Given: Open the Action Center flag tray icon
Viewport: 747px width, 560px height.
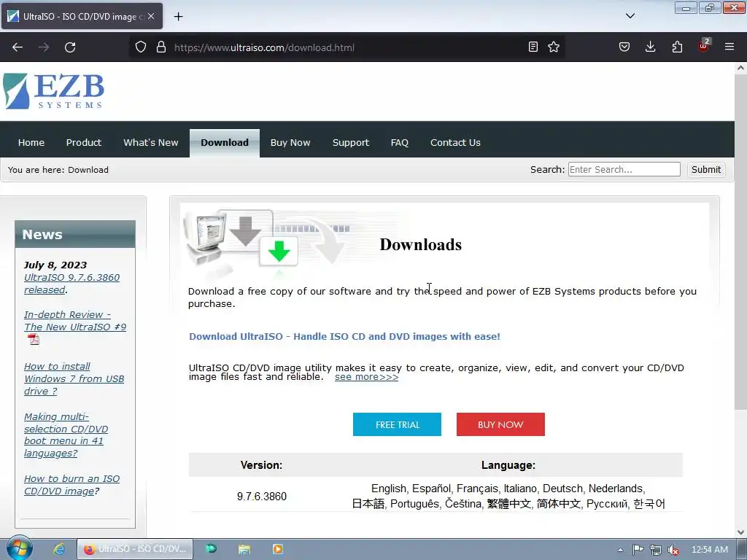Looking at the screenshot, I should (x=638, y=550).
